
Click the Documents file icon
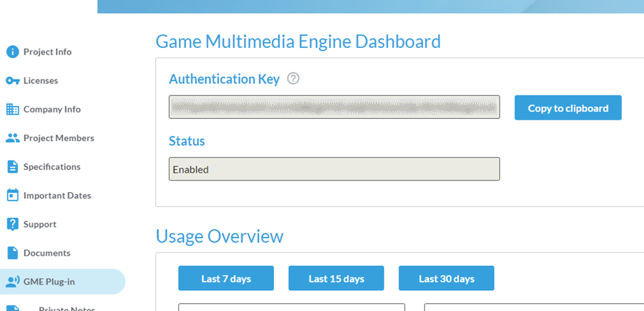coord(12,253)
